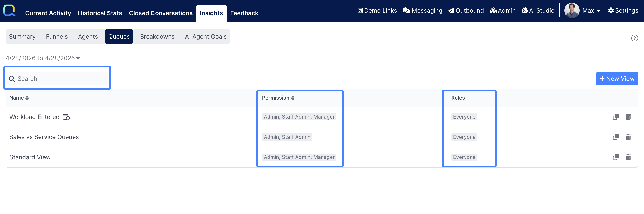Viewport: 644px width, 214px height.
Task: Duplicate the Standard View row
Action: [616, 157]
